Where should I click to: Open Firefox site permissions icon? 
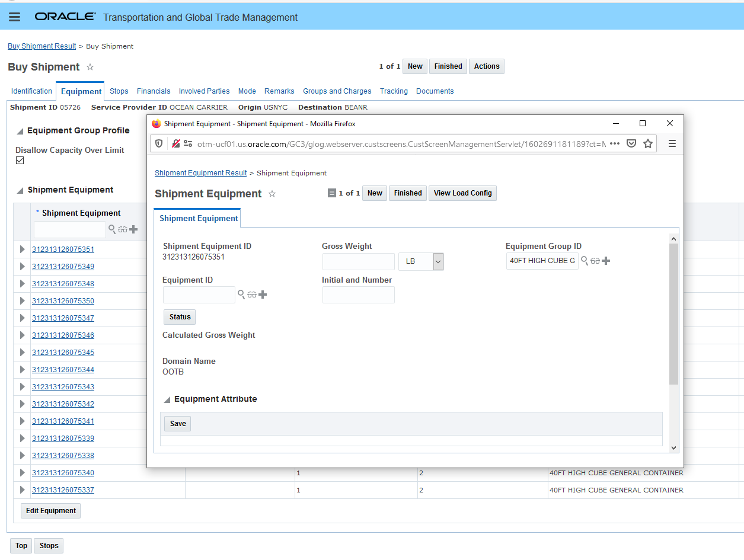(x=188, y=143)
